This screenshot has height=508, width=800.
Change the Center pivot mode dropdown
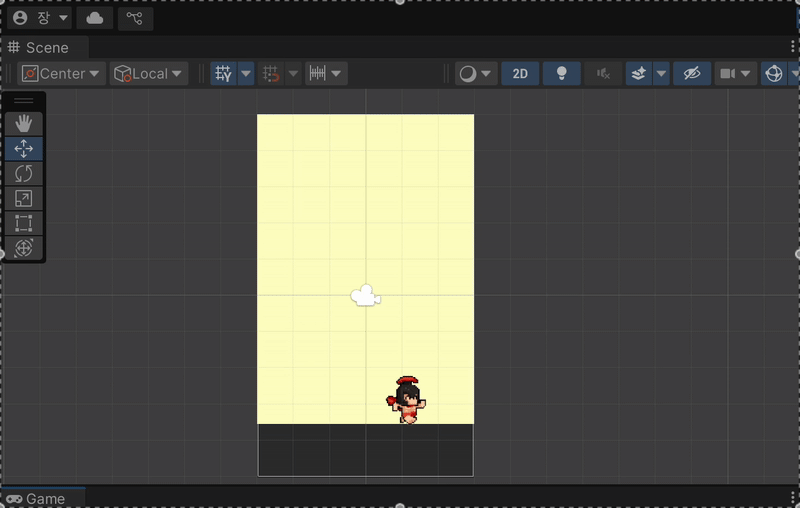click(x=62, y=73)
